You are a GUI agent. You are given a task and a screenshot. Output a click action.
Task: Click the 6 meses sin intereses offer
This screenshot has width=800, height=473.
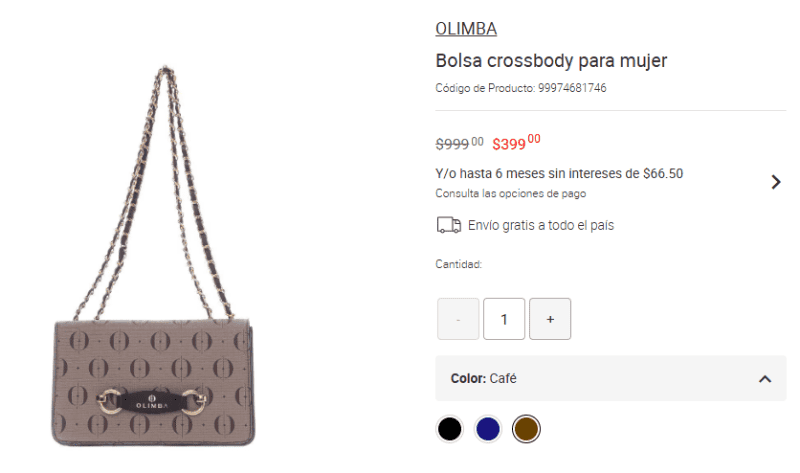(x=559, y=173)
